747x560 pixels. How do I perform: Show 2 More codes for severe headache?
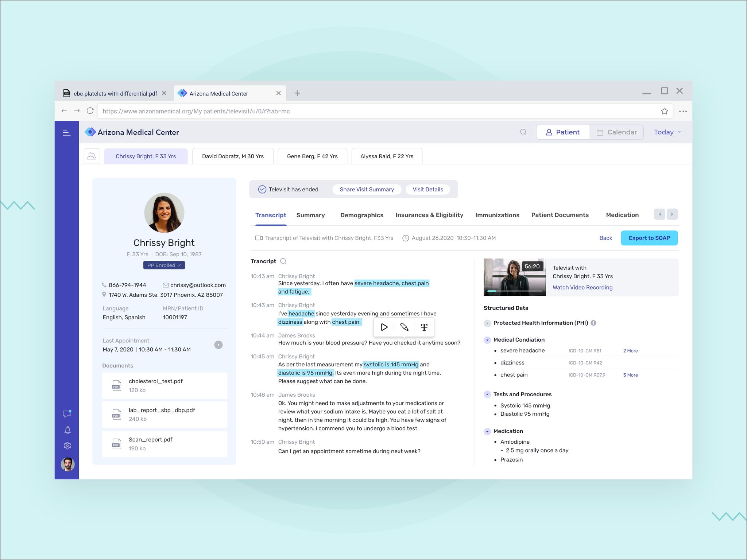click(x=630, y=351)
